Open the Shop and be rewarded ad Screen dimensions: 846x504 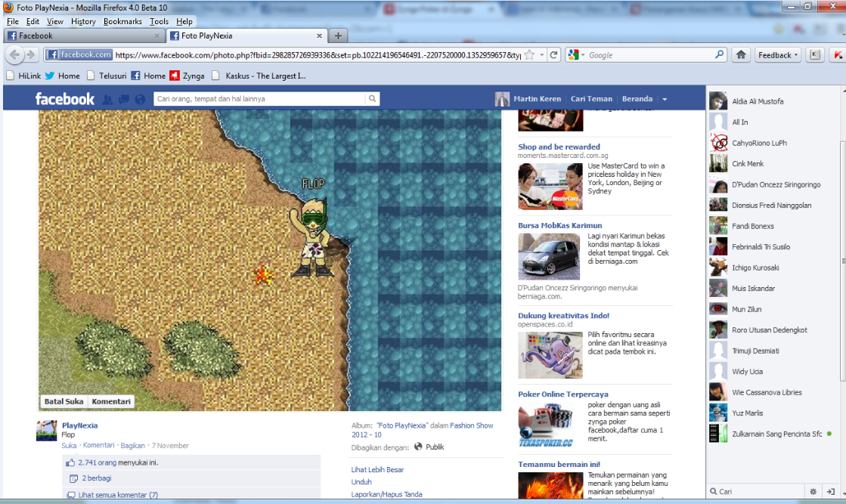pyautogui.click(x=559, y=147)
